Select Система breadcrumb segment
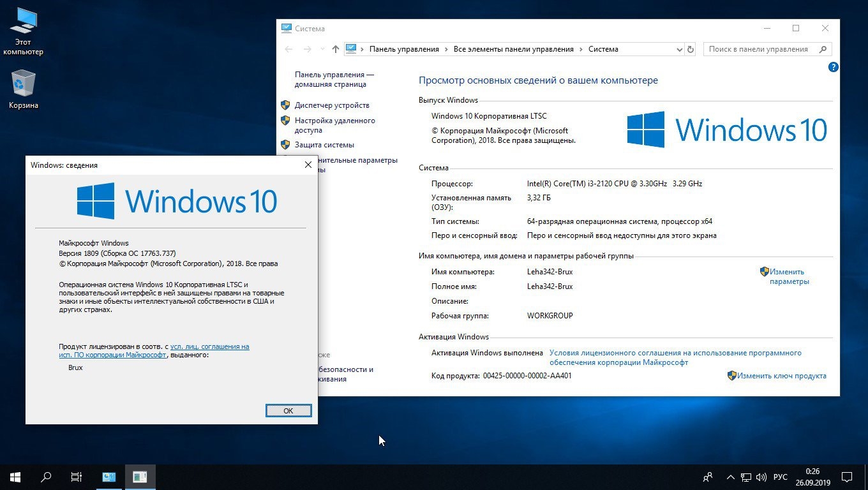Viewport: 868px width, 490px height. (x=603, y=49)
